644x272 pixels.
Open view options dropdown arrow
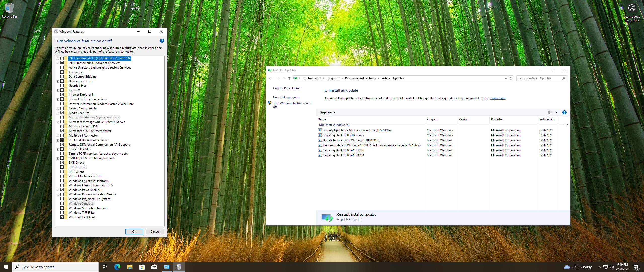click(556, 112)
